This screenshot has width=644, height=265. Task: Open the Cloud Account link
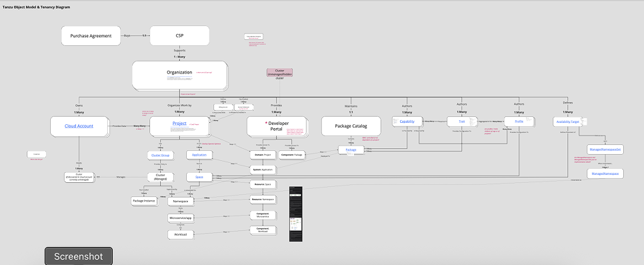point(79,126)
